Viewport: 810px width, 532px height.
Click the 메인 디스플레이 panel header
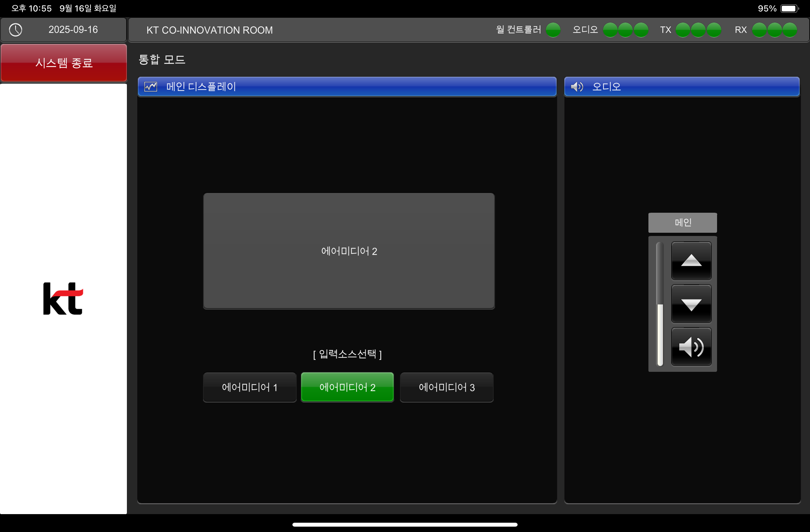(347, 87)
